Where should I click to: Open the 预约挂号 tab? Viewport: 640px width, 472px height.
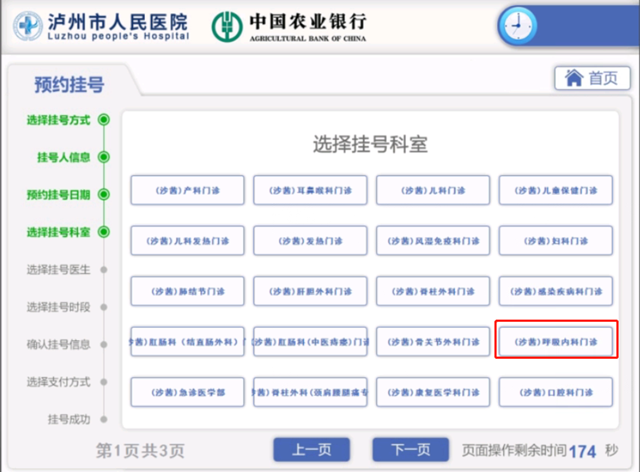pyautogui.click(x=68, y=85)
